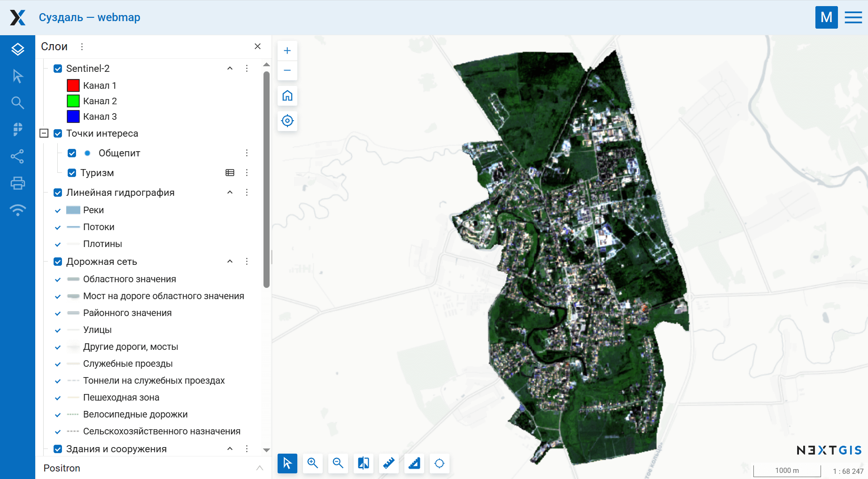Viewport: 868px width, 479px height.
Task: Disable the Общепит points layer
Action: click(x=72, y=153)
